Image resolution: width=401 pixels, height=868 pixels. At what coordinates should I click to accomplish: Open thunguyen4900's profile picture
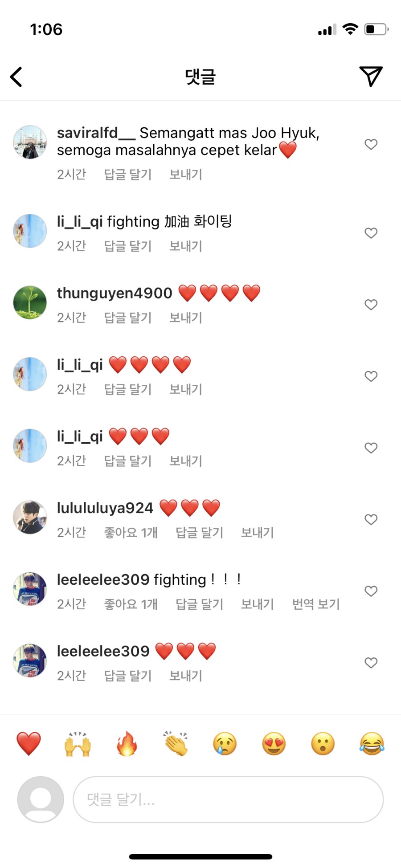(x=30, y=302)
